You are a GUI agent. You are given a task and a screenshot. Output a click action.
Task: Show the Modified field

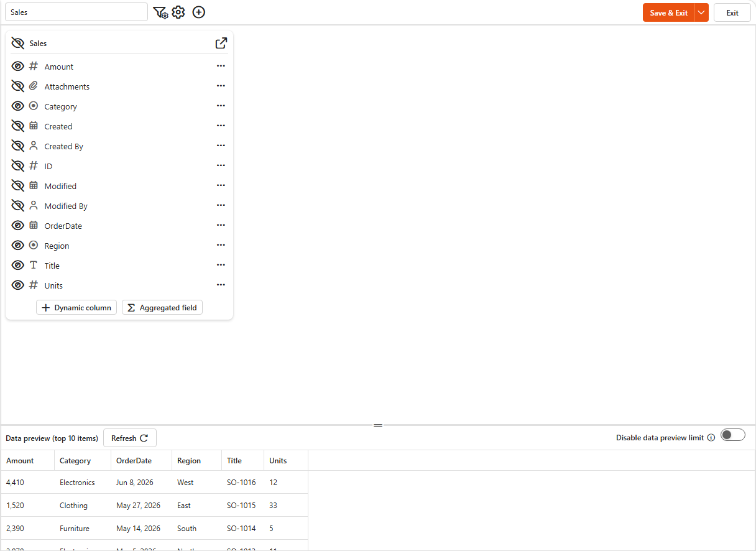click(18, 185)
